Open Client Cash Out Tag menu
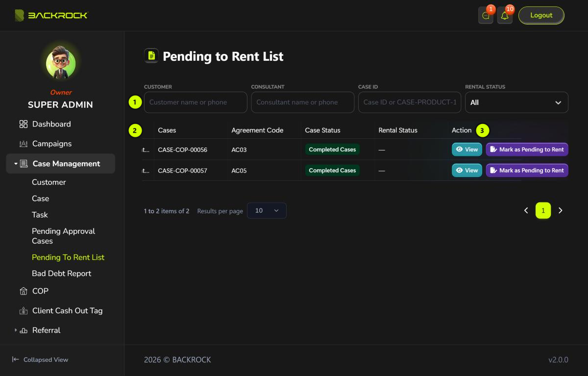This screenshot has height=376, width=588. pyautogui.click(x=68, y=311)
